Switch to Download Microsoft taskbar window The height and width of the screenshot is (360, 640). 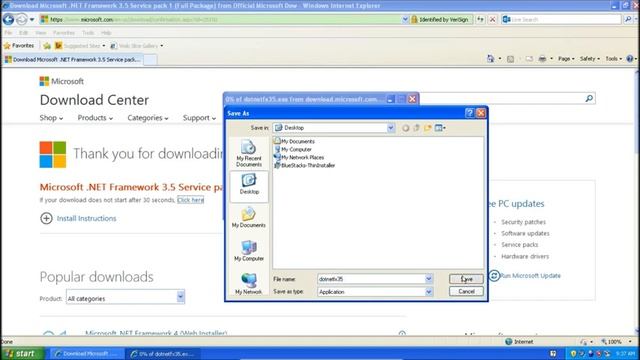tap(87, 353)
